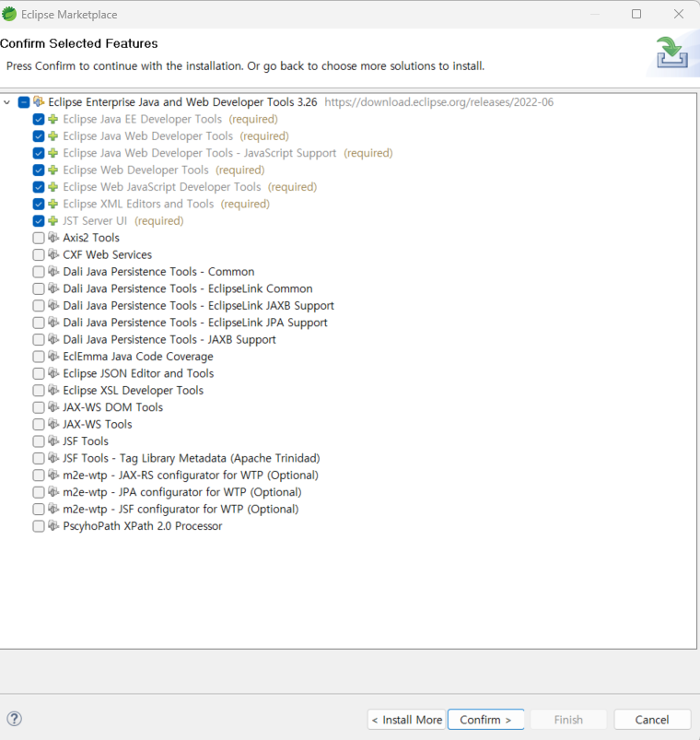Click the feature icon beside Eclipse JSON Editor and Tools
The image size is (700, 740).
53,373
